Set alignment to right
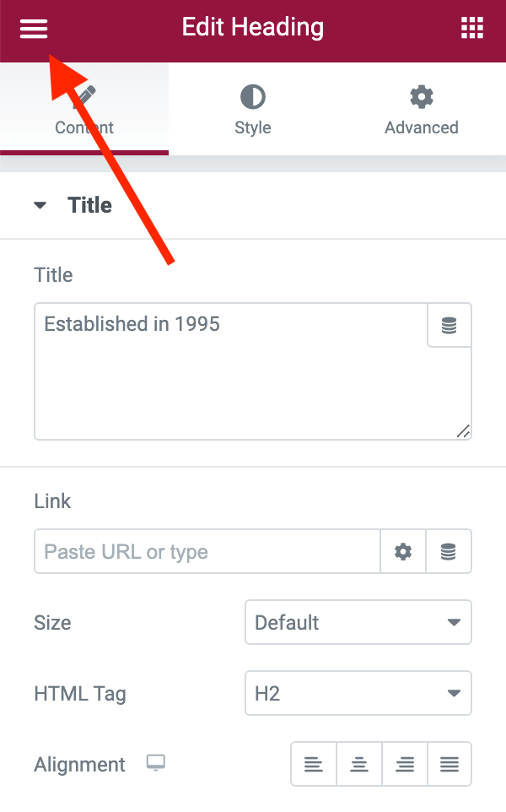The width and height of the screenshot is (506, 812). click(x=405, y=764)
